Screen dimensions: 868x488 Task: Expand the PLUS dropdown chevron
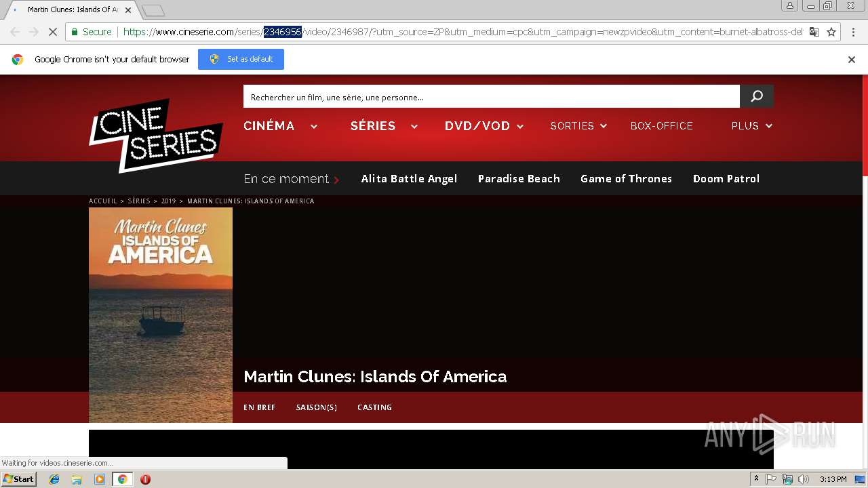[x=769, y=126]
